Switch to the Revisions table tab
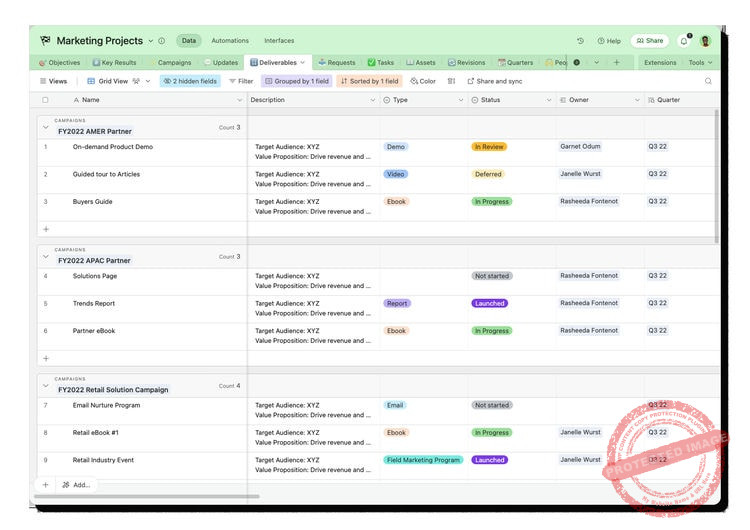The height and width of the screenshot is (530, 750). 466,63
